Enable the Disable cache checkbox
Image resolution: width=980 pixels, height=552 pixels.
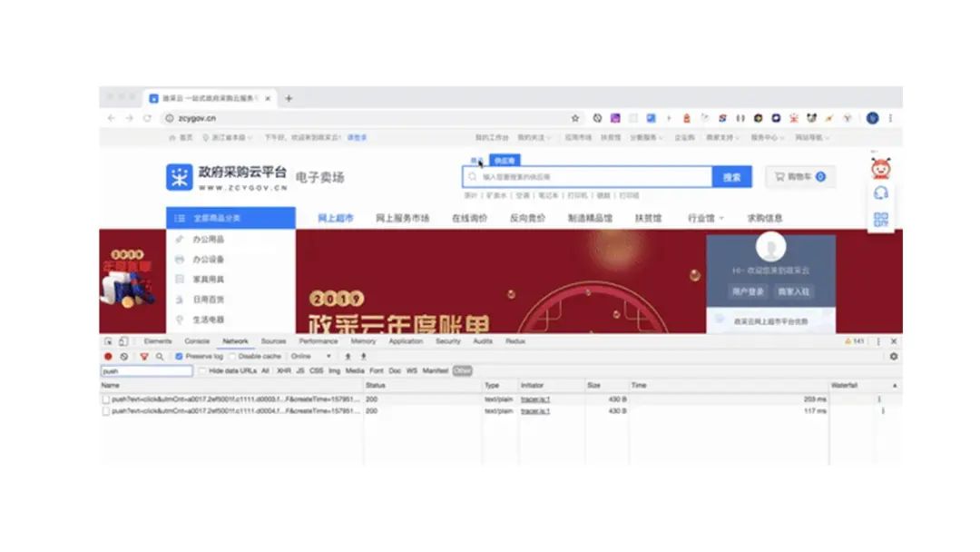pyautogui.click(x=232, y=356)
